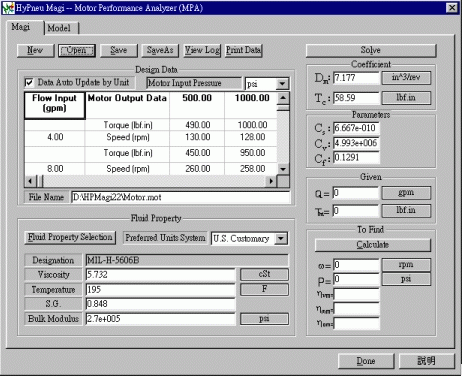Close the Motor Performance Analyzer window
462x376 pixels.
tap(452, 8)
